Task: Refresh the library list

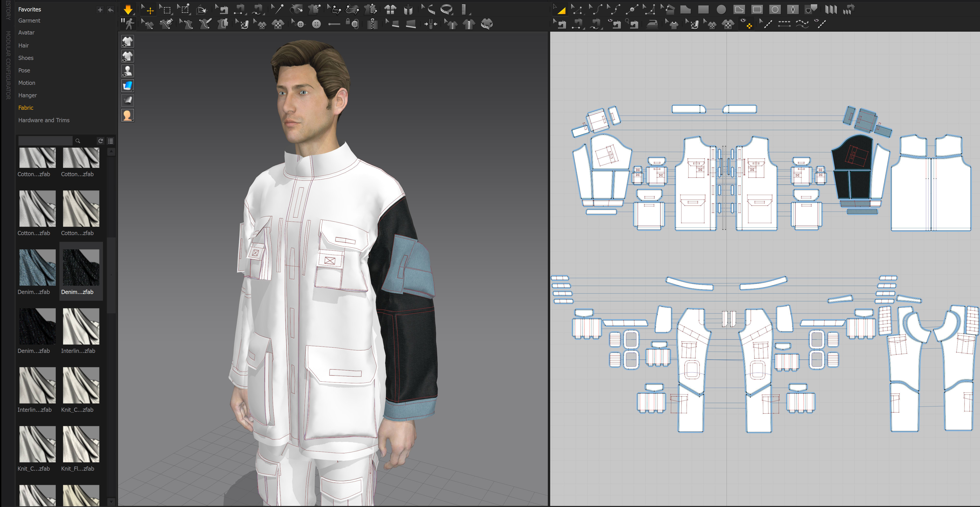Action: point(100,141)
